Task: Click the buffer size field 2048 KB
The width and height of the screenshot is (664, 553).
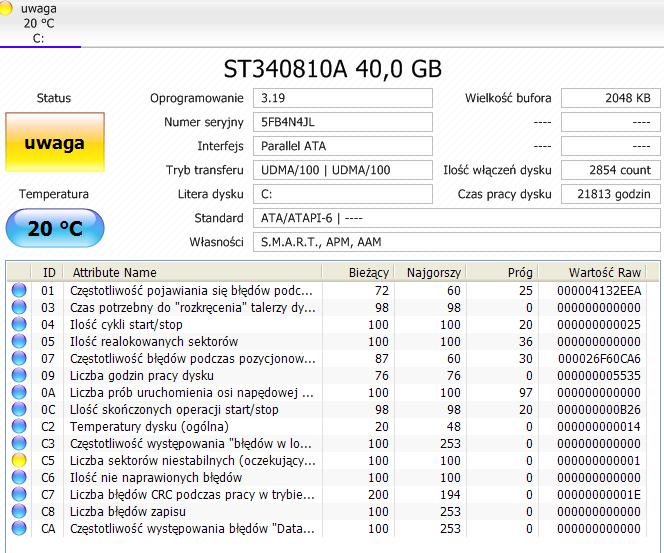Action: (x=611, y=98)
